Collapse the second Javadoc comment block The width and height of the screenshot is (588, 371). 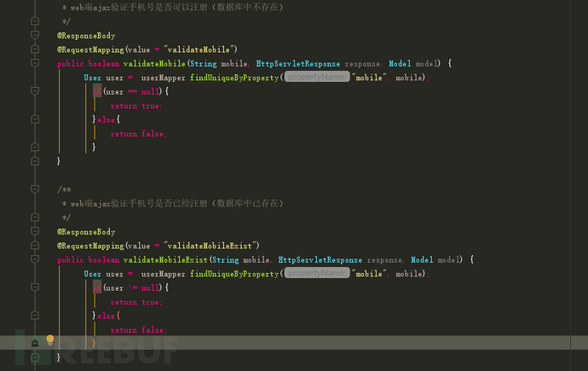pyautogui.click(x=35, y=189)
